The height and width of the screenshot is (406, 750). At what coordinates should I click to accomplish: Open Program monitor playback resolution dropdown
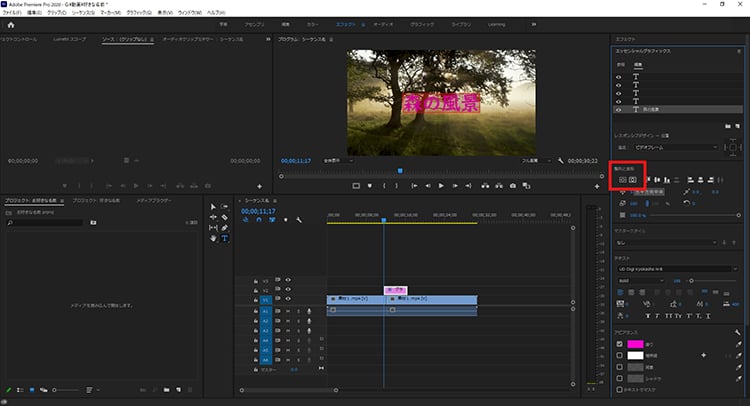click(x=536, y=161)
